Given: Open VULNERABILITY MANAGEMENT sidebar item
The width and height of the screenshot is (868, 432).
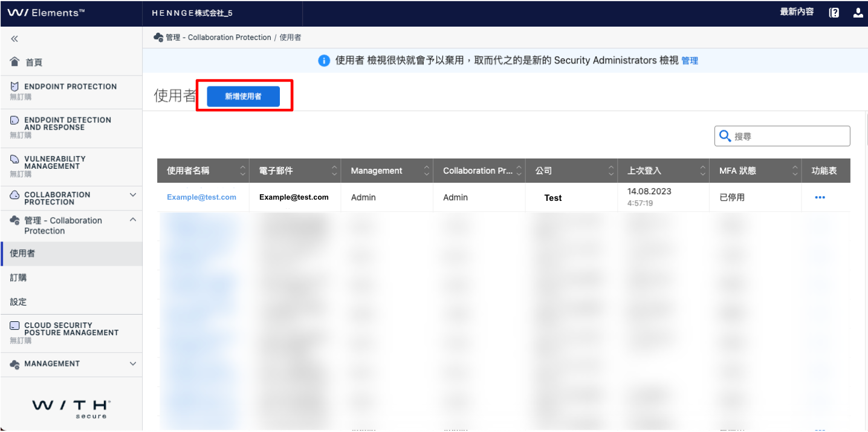Looking at the screenshot, I should (x=71, y=167).
